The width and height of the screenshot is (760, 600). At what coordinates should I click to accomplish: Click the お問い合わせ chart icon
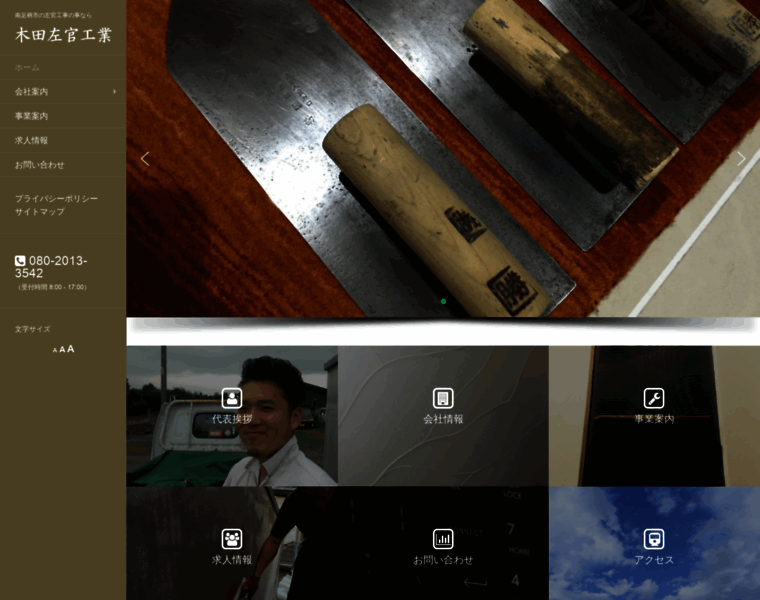443,539
